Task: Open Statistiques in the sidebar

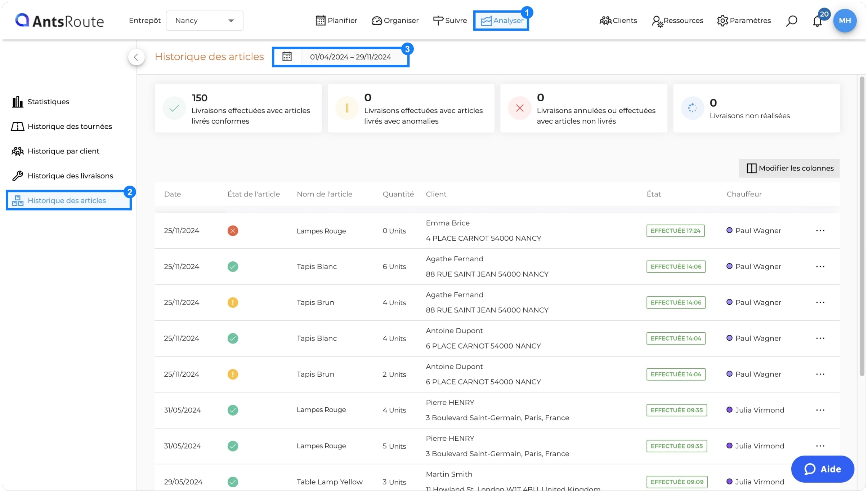Action: pyautogui.click(x=40, y=102)
